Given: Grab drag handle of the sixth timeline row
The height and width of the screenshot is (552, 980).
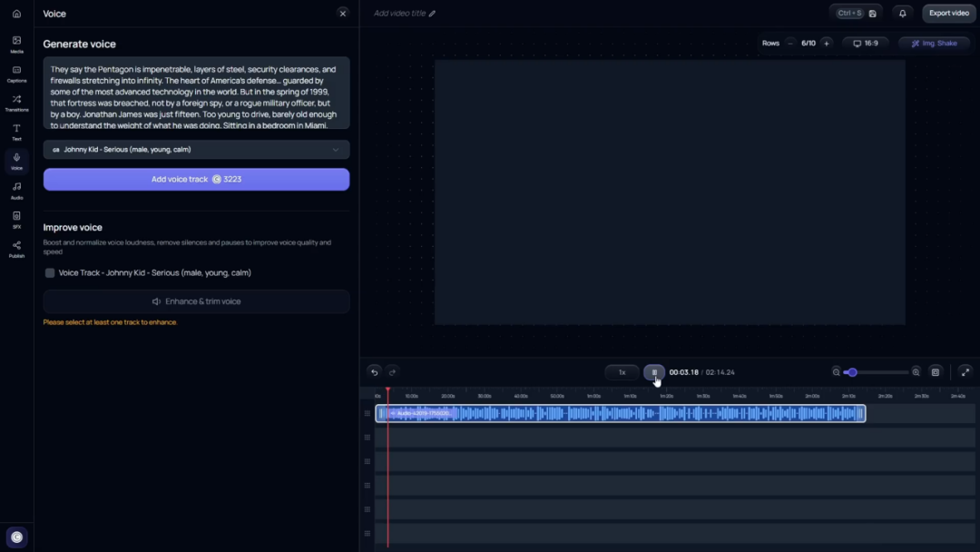Looking at the screenshot, I should click(x=367, y=533).
